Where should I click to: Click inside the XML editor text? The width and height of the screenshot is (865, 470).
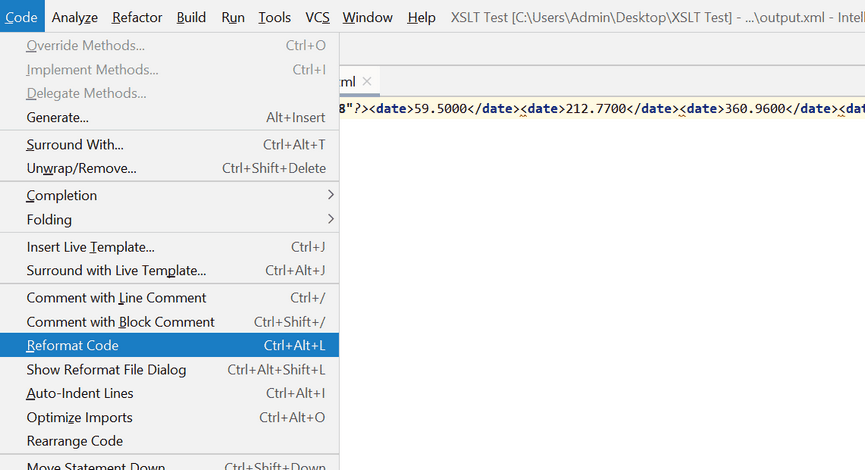click(600, 250)
